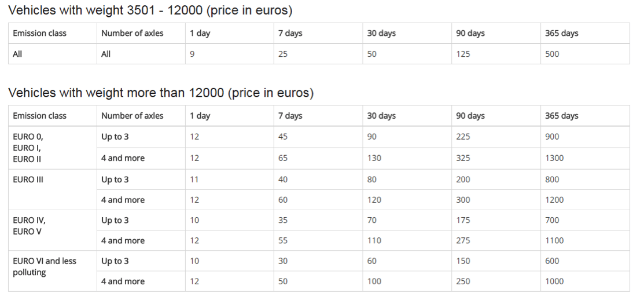Screen dimensions: 644x304
Task: Select the 365 days price of 1200
Action: (x=554, y=200)
